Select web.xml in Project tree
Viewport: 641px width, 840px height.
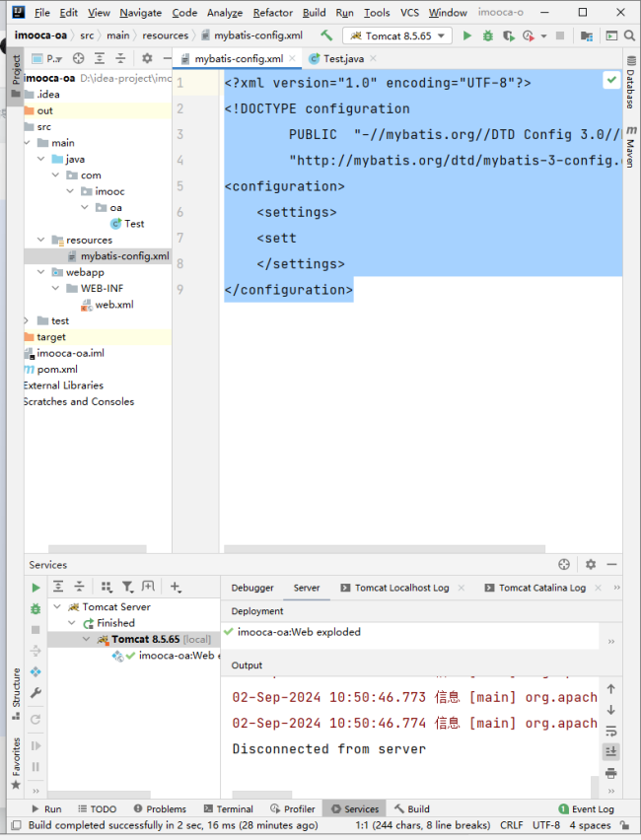114,305
